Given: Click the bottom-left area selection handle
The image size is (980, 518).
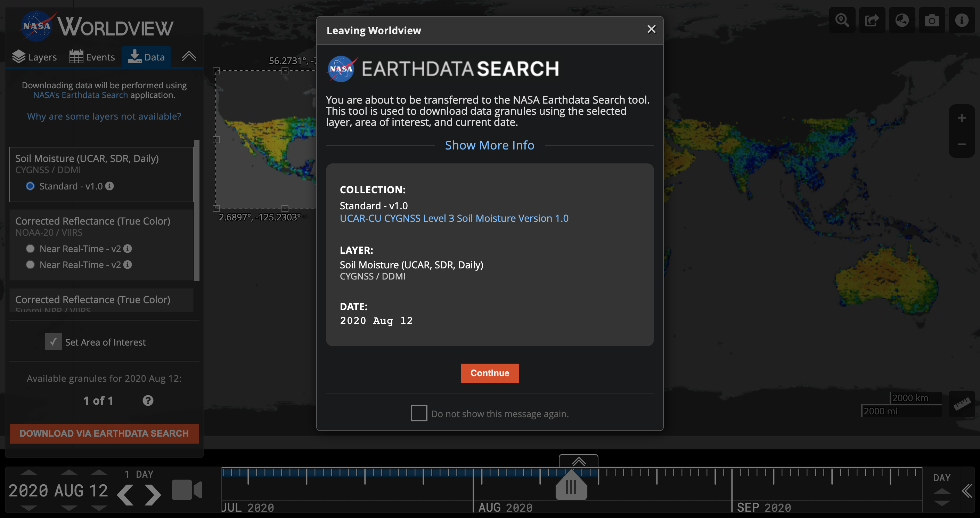Looking at the screenshot, I should 216,208.
